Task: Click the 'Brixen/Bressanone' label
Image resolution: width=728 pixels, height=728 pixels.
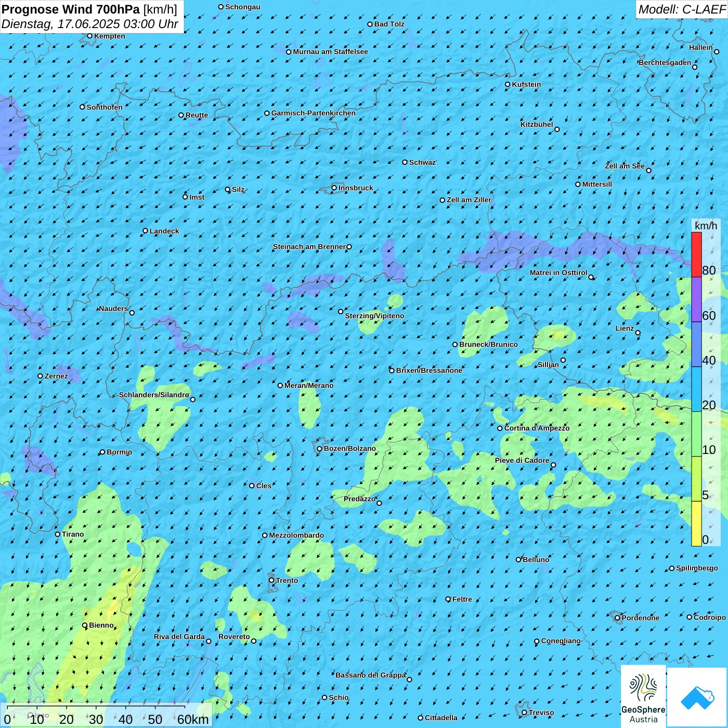Action: 429,370
